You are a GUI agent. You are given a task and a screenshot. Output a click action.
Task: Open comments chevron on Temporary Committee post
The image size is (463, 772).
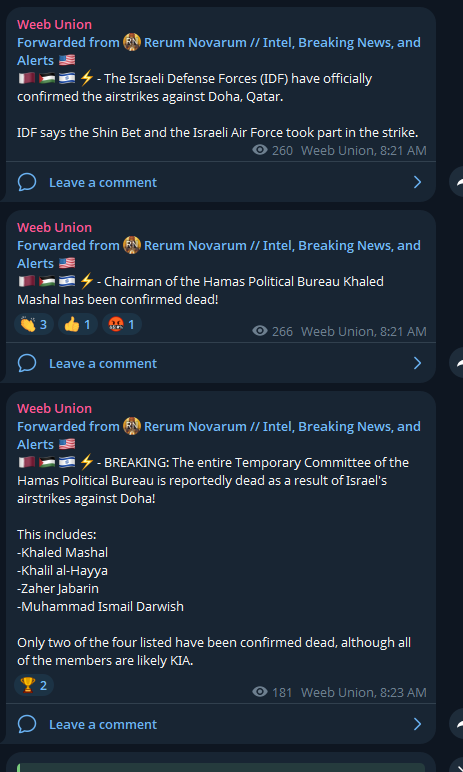[x=418, y=724]
